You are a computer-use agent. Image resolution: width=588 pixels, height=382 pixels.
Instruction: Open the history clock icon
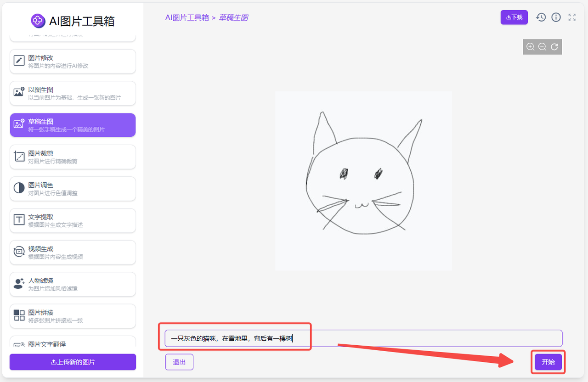pos(541,17)
